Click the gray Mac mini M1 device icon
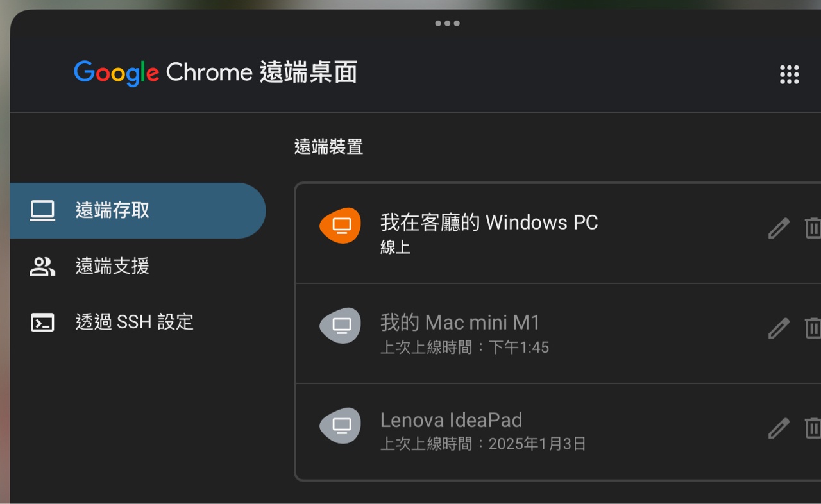Screen dimensions: 821x504 coord(341,326)
